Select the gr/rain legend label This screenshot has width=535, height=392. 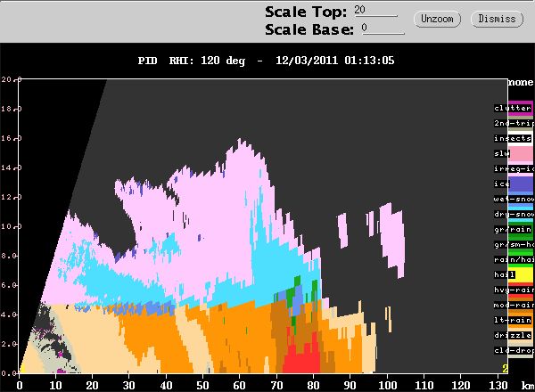coord(514,229)
